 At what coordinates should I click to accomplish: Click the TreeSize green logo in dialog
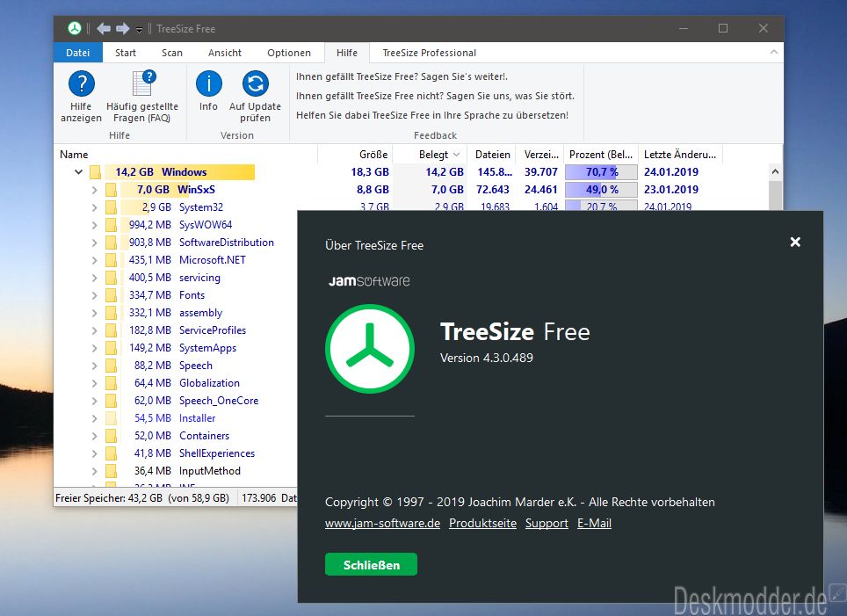click(x=370, y=349)
